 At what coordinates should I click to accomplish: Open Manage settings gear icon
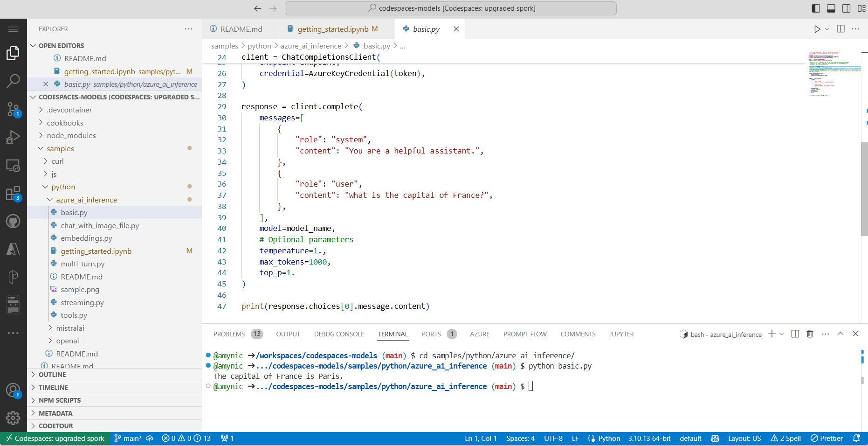click(x=13, y=418)
